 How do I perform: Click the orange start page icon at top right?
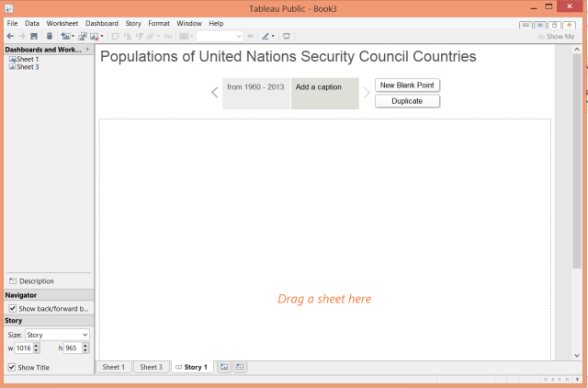click(570, 26)
